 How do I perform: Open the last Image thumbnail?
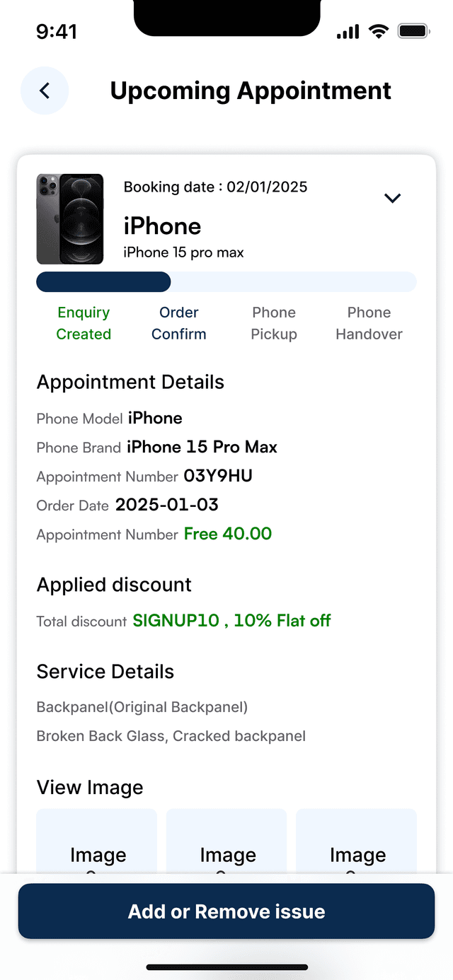pyautogui.click(x=356, y=841)
